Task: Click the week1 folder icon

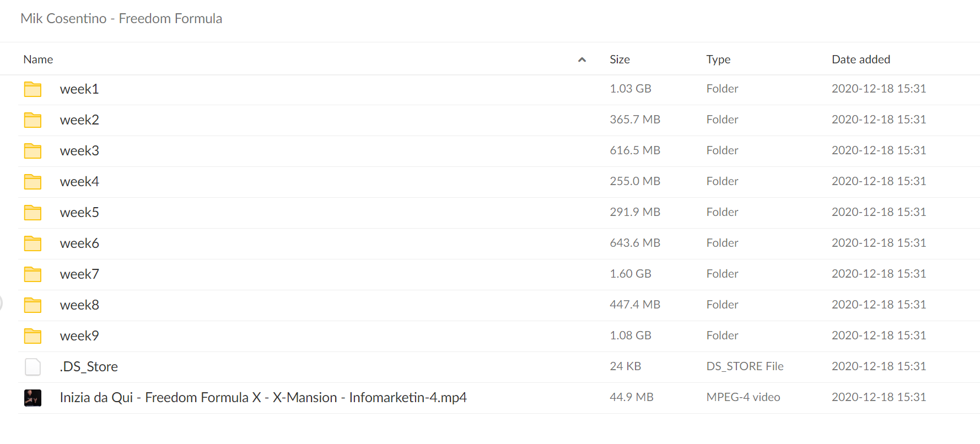Action: (33, 89)
